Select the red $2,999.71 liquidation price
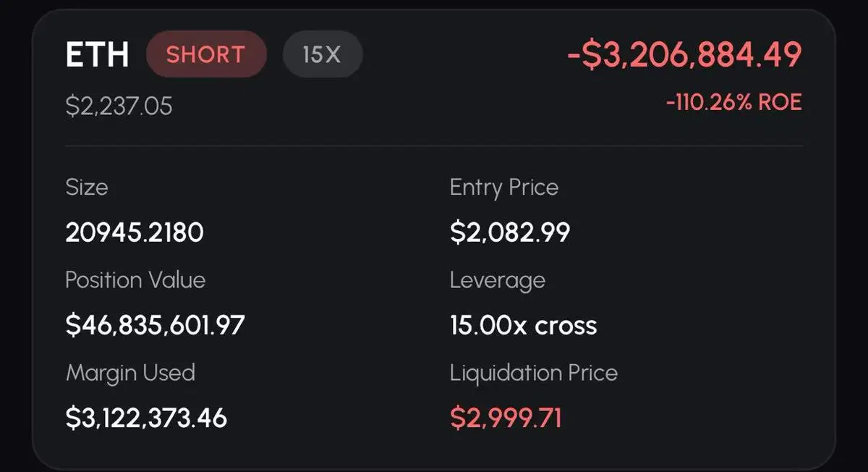 (506, 418)
